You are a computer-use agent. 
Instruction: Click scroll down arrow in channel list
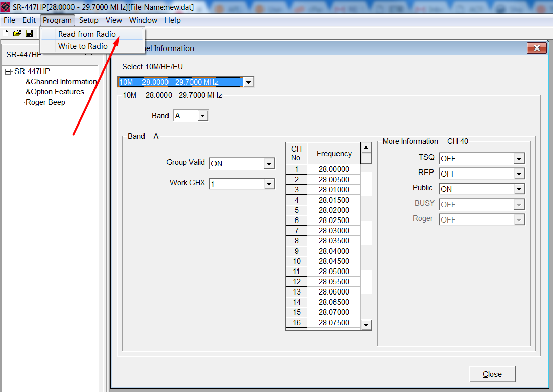click(366, 325)
